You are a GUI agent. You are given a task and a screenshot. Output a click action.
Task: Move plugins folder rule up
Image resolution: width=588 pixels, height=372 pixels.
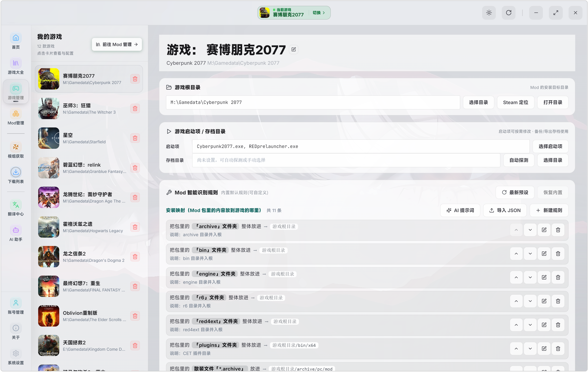[x=516, y=349]
